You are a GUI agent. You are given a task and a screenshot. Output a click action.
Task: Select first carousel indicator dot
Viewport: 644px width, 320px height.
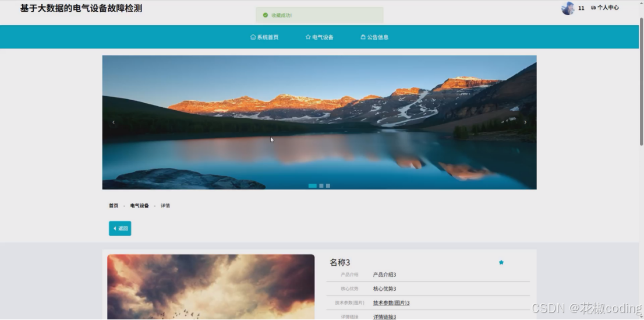click(313, 186)
